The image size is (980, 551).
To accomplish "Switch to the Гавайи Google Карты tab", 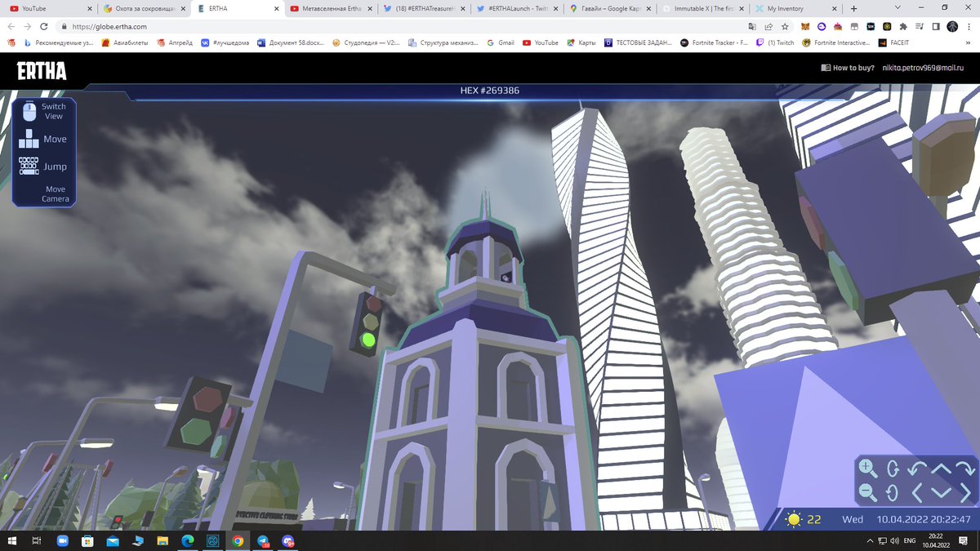I will (609, 8).
